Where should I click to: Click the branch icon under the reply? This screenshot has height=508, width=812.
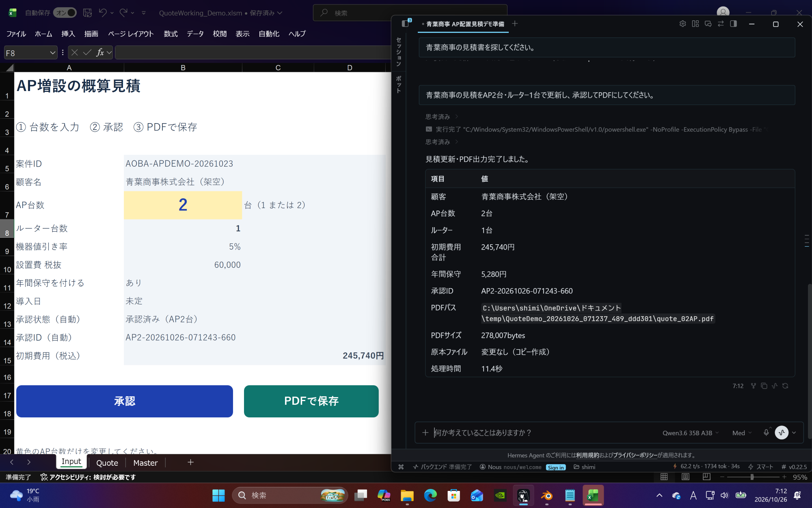pos(753,386)
